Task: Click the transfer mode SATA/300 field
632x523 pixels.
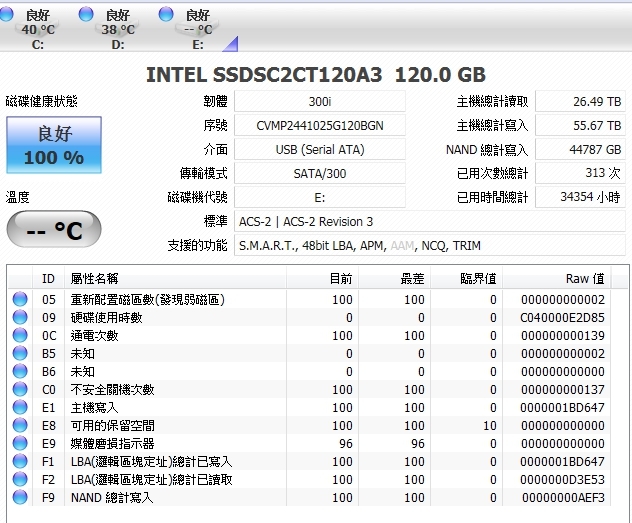Action: tap(320, 174)
